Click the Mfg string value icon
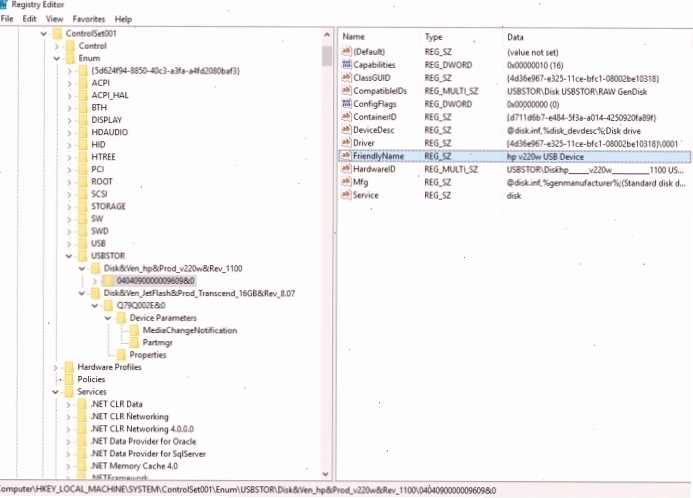Image resolution: width=693 pixels, height=498 pixels. coord(346,182)
